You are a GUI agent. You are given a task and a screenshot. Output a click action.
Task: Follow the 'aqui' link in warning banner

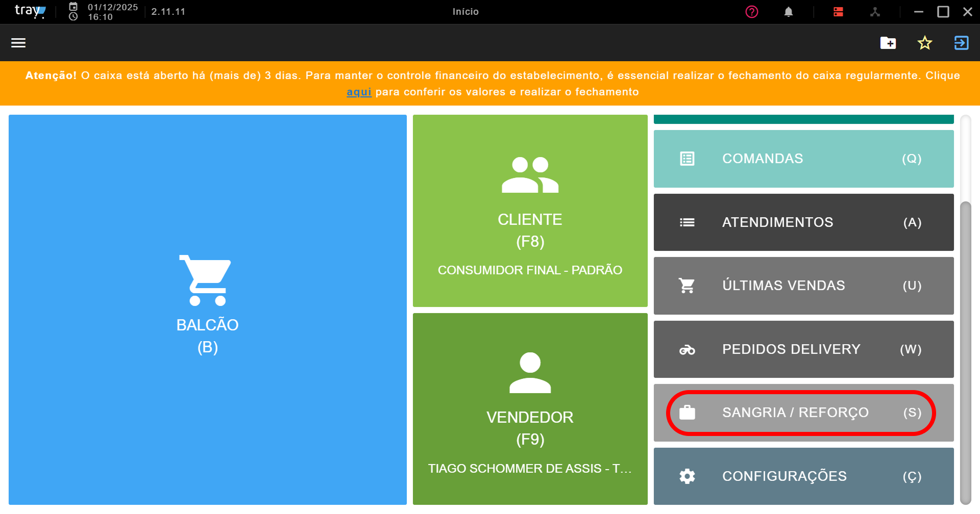(359, 92)
